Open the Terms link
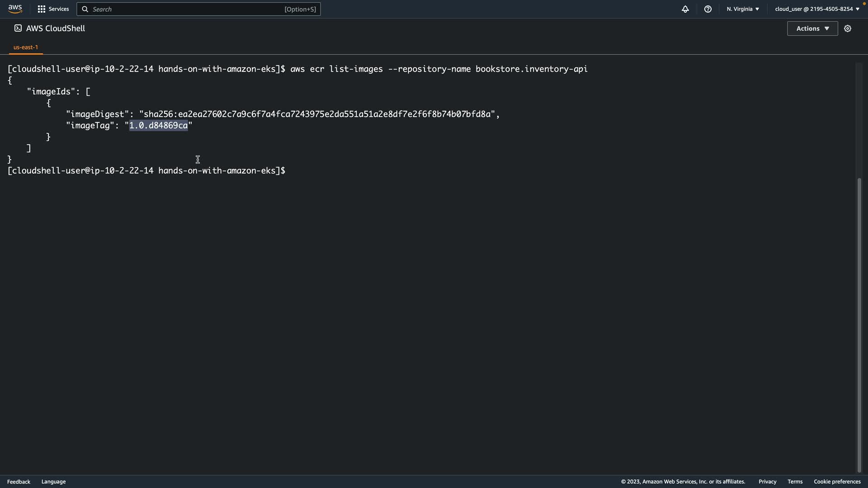Image resolution: width=868 pixels, height=488 pixels. tap(795, 482)
